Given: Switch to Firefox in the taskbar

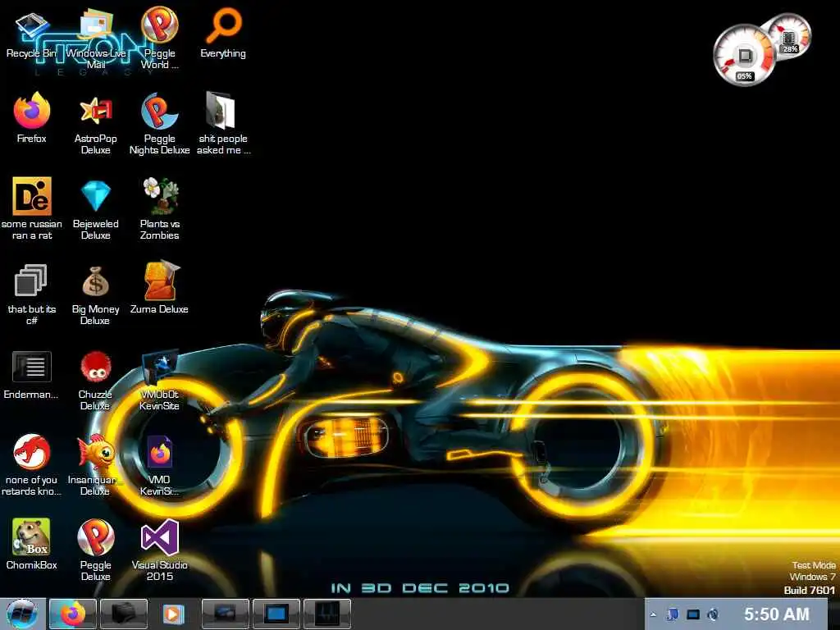Looking at the screenshot, I should [x=73, y=614].
